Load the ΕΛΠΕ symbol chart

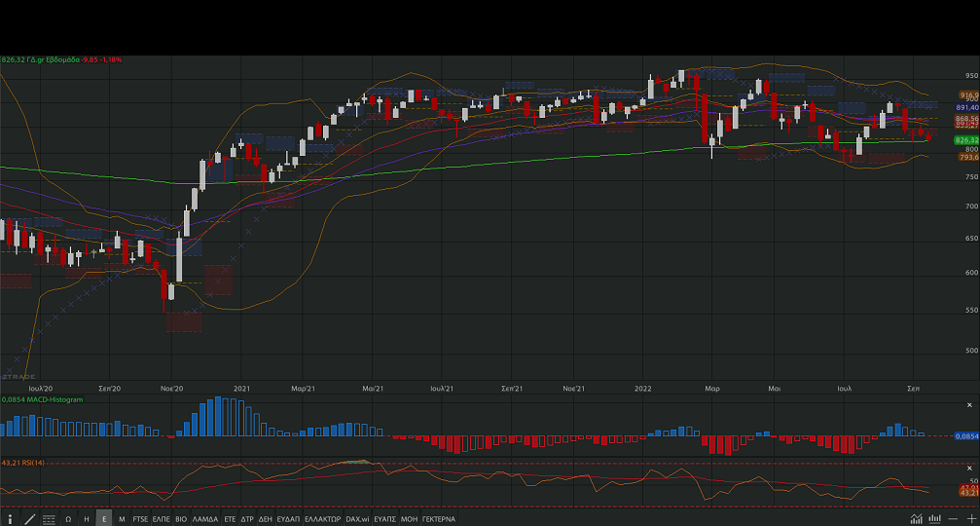(162, 519)
